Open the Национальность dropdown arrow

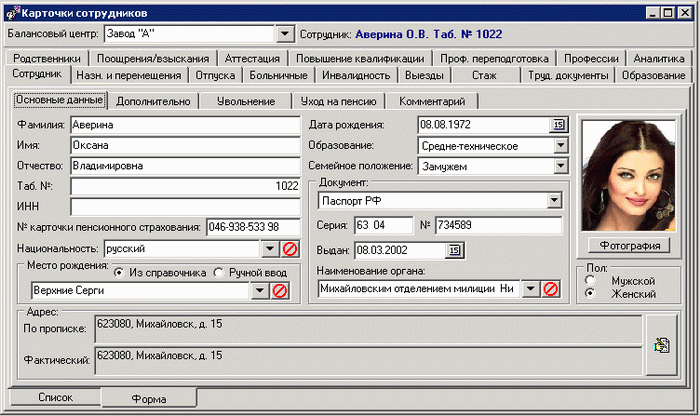pos(270,249)
